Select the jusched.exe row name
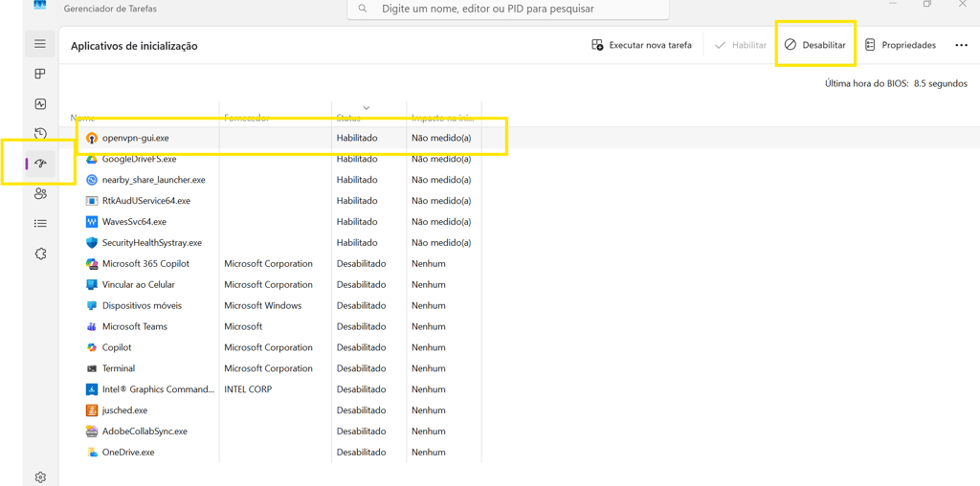Image resolution: width=980 pixels, height=486 pixels. (125, 410)
